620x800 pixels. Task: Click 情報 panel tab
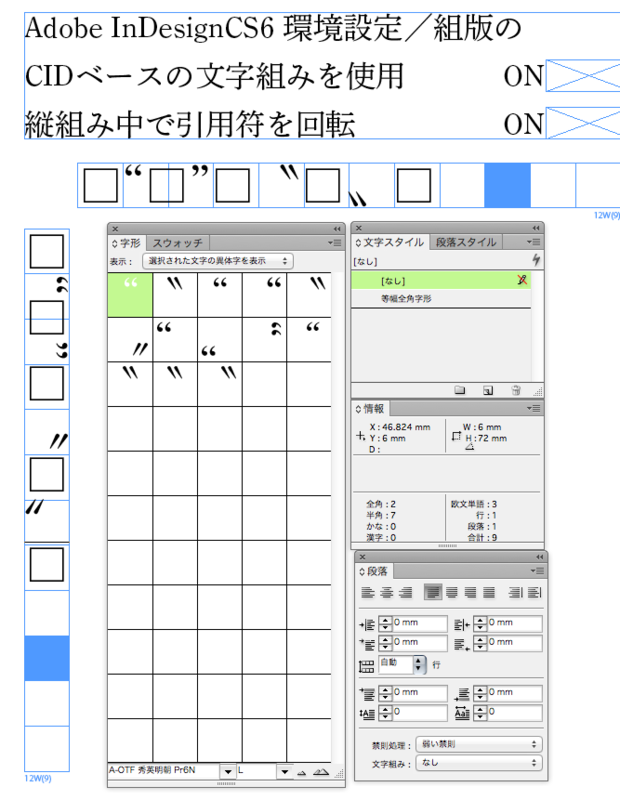370,409
